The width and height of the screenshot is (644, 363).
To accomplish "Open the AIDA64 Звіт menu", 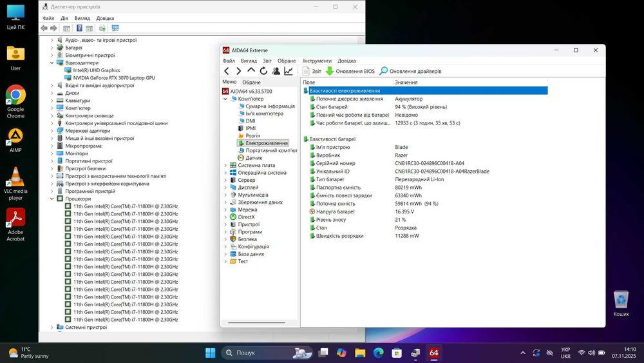I will tap(267, 61).
